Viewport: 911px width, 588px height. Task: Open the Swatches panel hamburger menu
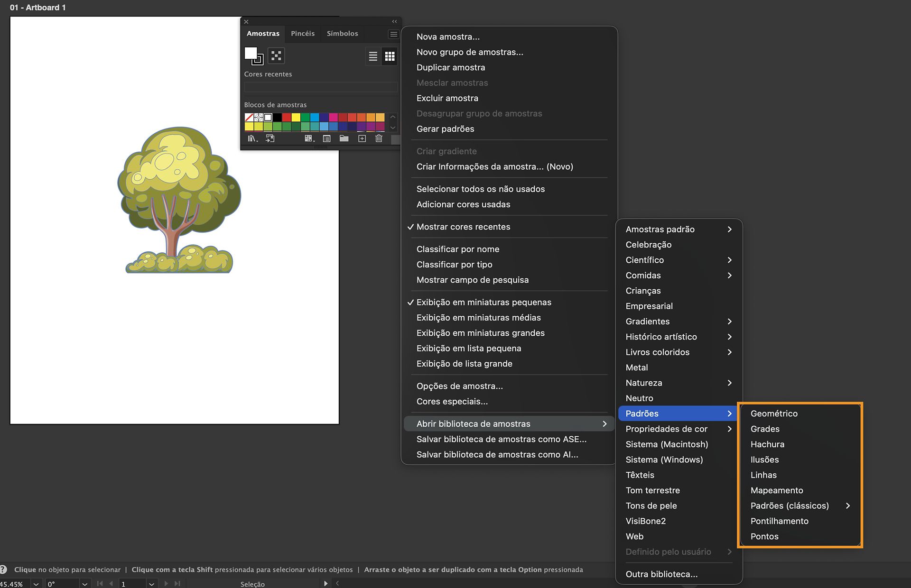coord(393,34)
